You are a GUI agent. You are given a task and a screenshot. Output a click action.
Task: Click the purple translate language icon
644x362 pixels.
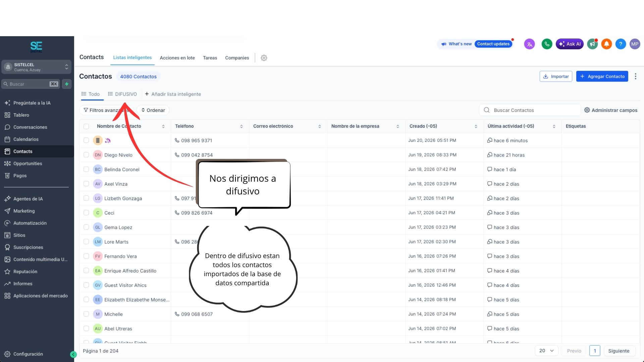pyautogui.click(x=529, y=44)
